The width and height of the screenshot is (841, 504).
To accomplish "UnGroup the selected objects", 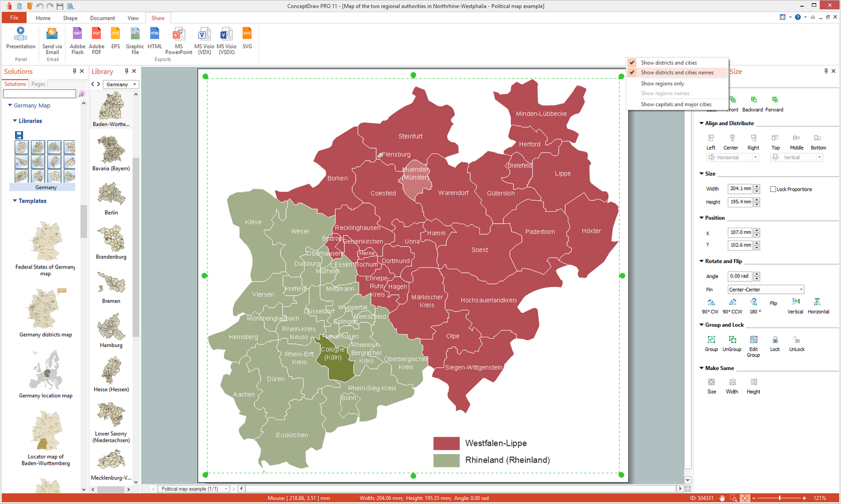I will click(732, 344).
